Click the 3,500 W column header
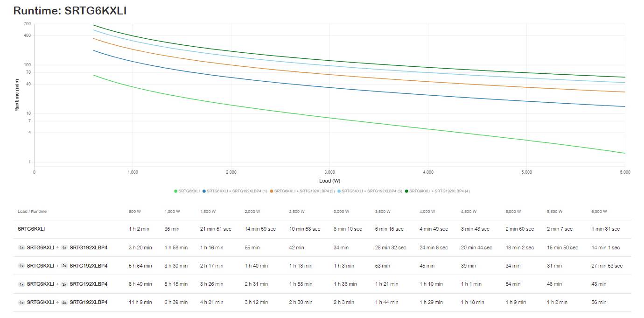Screen dimensions: 644x318 tap(383, 212)
